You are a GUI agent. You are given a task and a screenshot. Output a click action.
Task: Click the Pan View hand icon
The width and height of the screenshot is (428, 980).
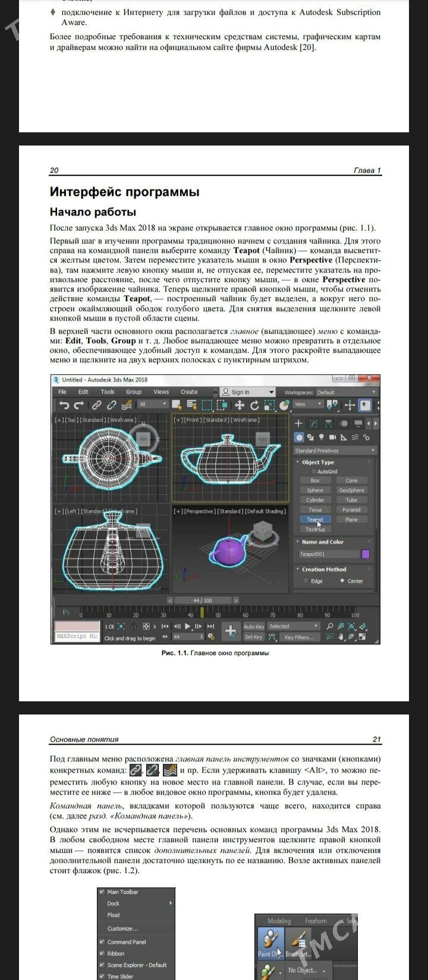point(341,636)
